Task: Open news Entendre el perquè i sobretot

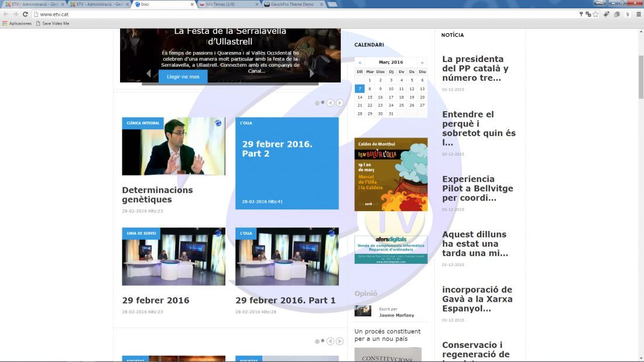Action: click(x=479, y=129)
